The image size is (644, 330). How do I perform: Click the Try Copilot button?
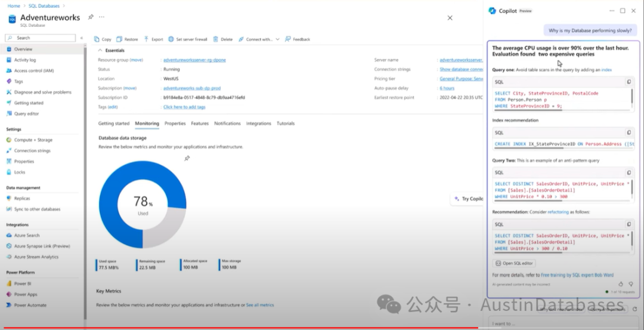468,199
